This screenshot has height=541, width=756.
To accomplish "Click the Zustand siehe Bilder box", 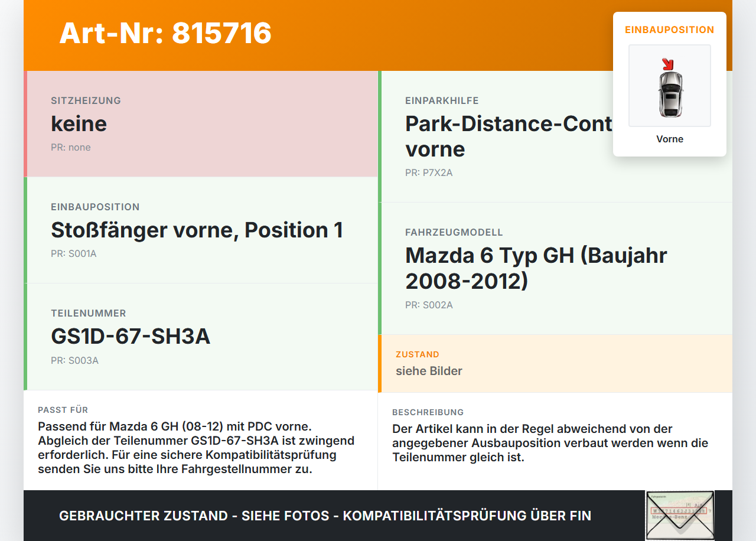I will click(555, 364).
